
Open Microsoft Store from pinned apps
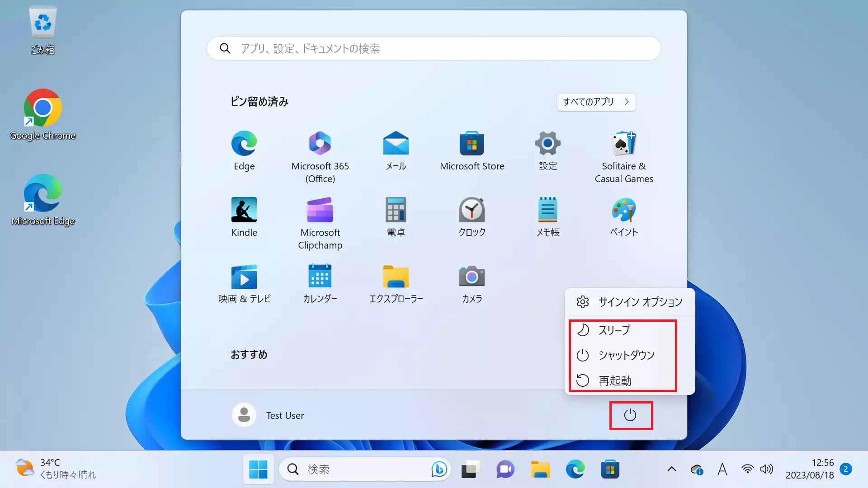[x=472, y=151]
